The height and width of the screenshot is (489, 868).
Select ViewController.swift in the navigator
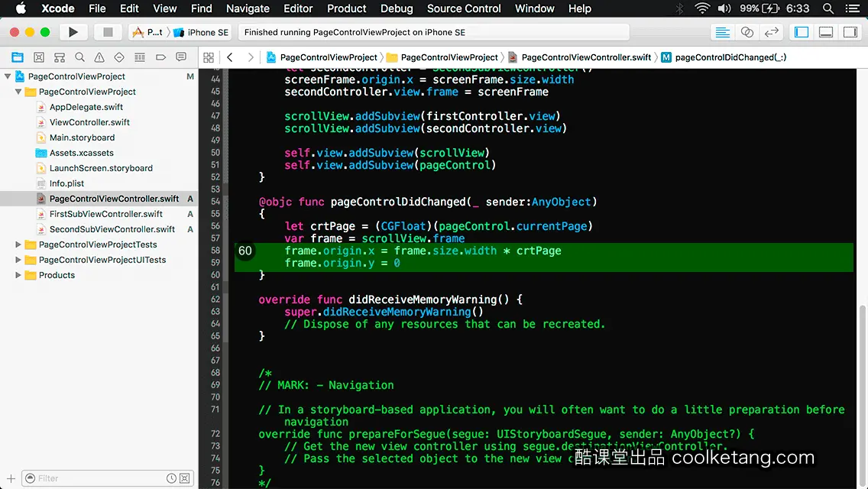click(89, 121)
